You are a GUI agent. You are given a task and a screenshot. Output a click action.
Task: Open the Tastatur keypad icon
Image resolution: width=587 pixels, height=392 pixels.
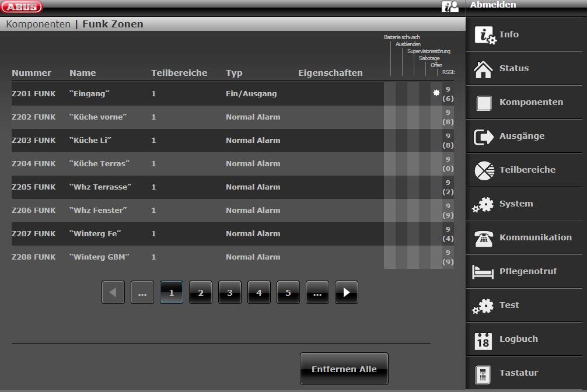[x=484, y=373]
